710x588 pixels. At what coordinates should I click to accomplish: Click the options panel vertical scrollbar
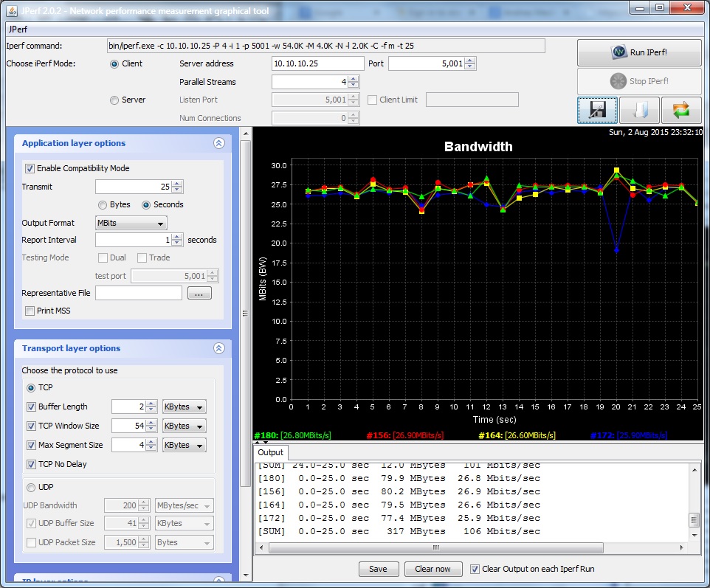[x=246, y=312]
